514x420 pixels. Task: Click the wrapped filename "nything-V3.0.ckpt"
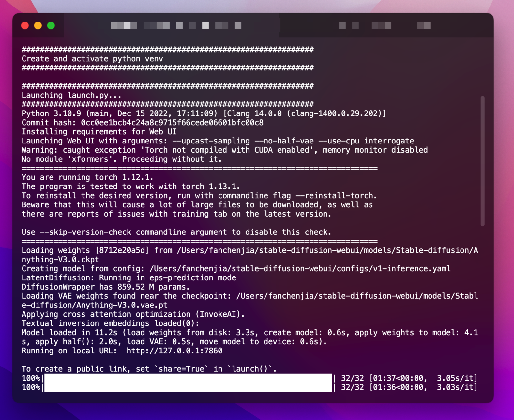[x=60, y=260]
